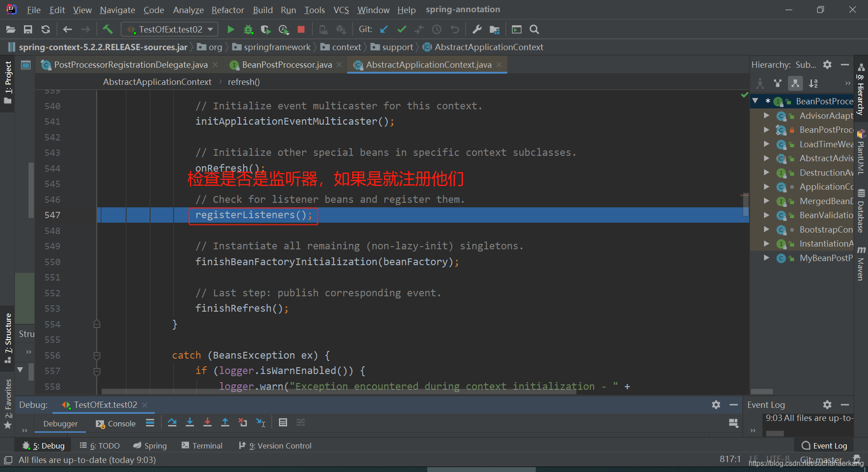Navigate back with the left arrow
This screenshot has width=868, height=472.
[67, 29]
